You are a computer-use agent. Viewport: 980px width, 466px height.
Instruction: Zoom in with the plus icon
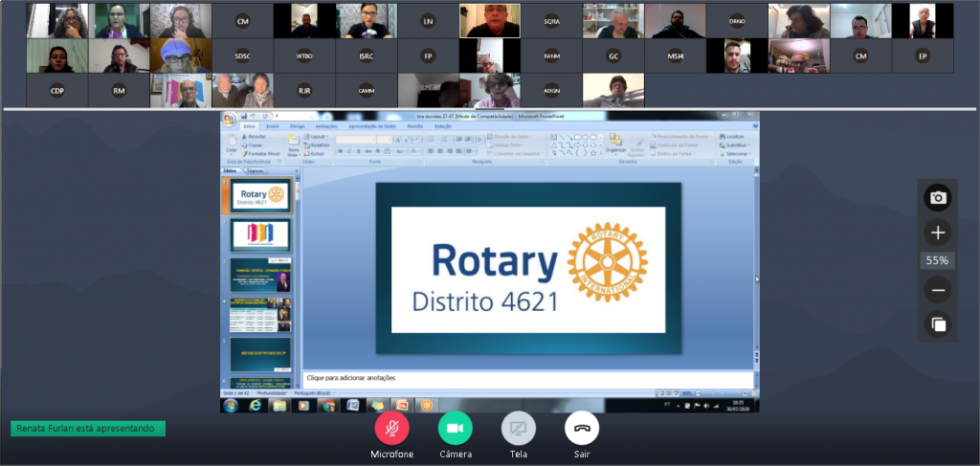(x=938, y=233)
